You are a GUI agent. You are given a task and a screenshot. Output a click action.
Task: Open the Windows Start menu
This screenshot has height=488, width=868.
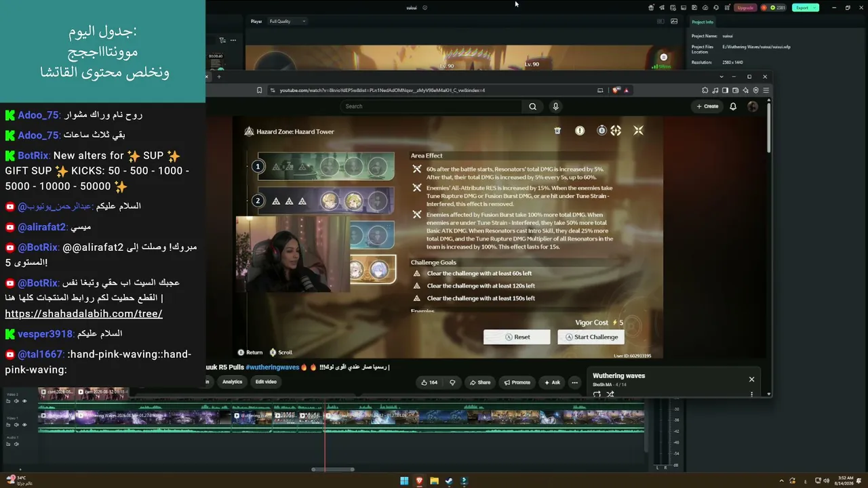pyautogui.click(x=404, y=481)
